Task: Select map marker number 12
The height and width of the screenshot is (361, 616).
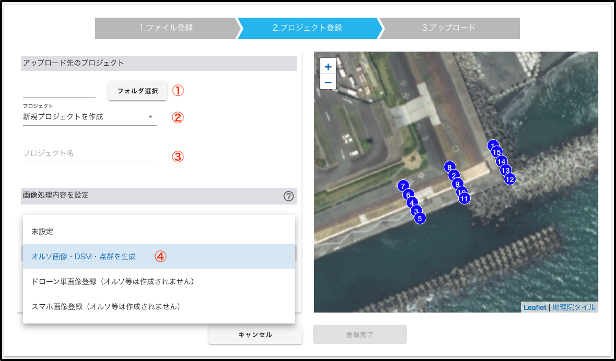Action: [510, 180]
